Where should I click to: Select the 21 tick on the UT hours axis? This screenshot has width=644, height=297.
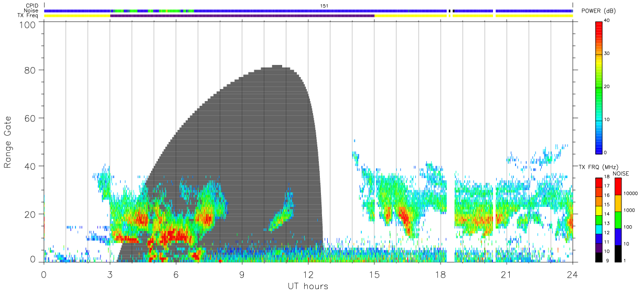click(506, 274)
